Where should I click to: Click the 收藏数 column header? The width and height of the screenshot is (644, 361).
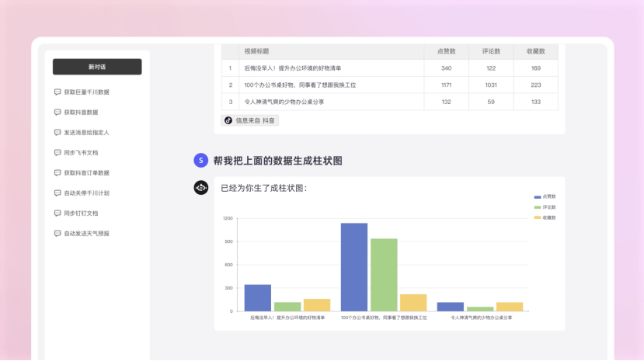pyautogui.click(x=536, y=51)
